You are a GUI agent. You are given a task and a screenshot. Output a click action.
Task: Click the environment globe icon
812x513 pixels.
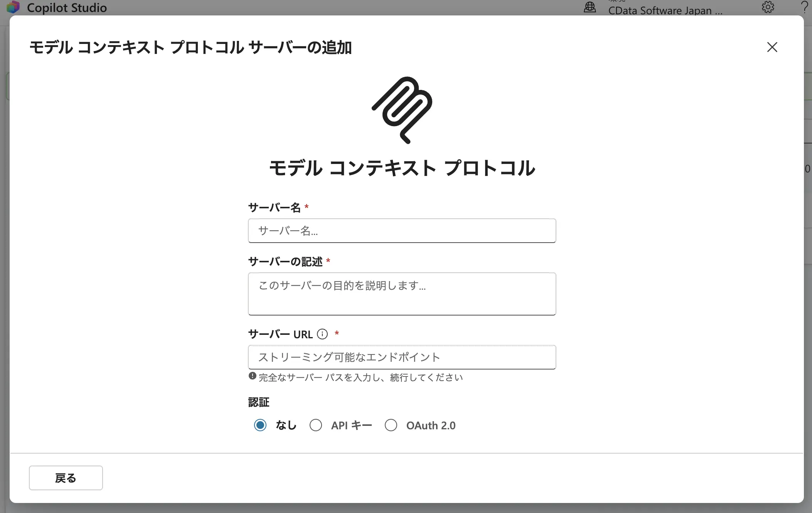click(590, 7)
